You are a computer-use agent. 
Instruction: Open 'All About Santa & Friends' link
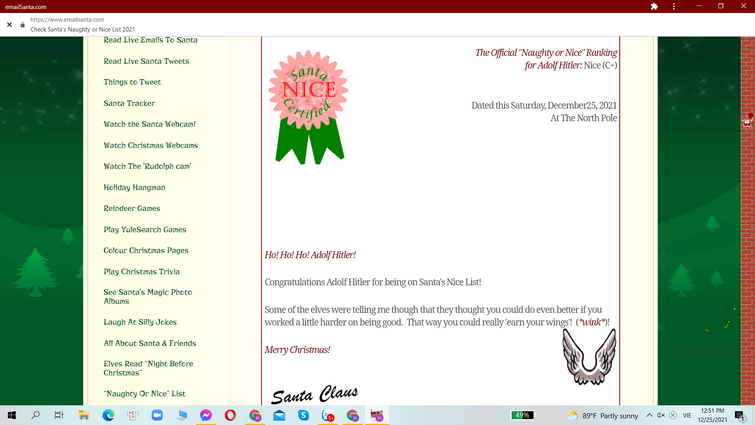point(149,343)
